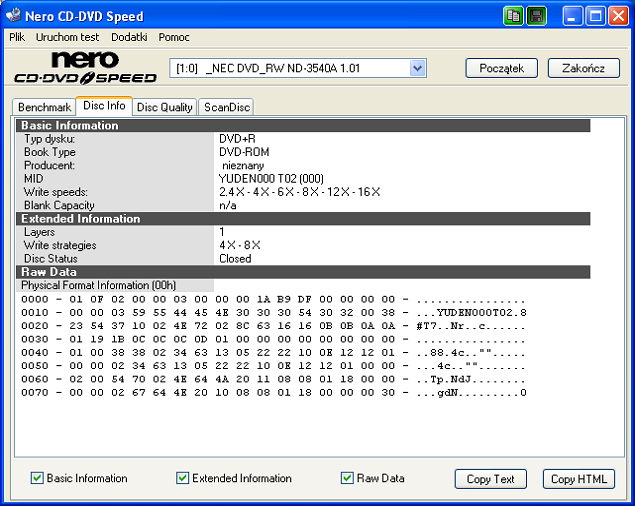This screenshot has height=506, width=635.
Task: Switch to the Disc Quality tab
Action: point(164,107)
